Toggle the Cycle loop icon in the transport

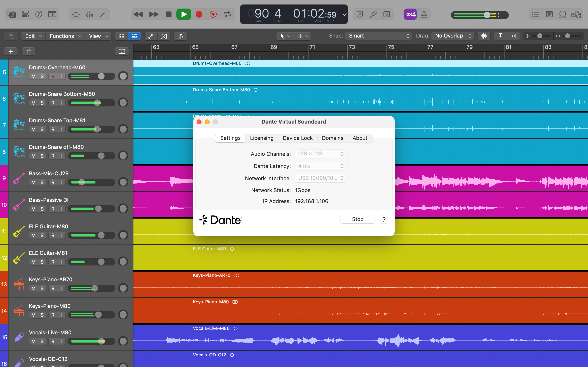[x=227, y=14]
